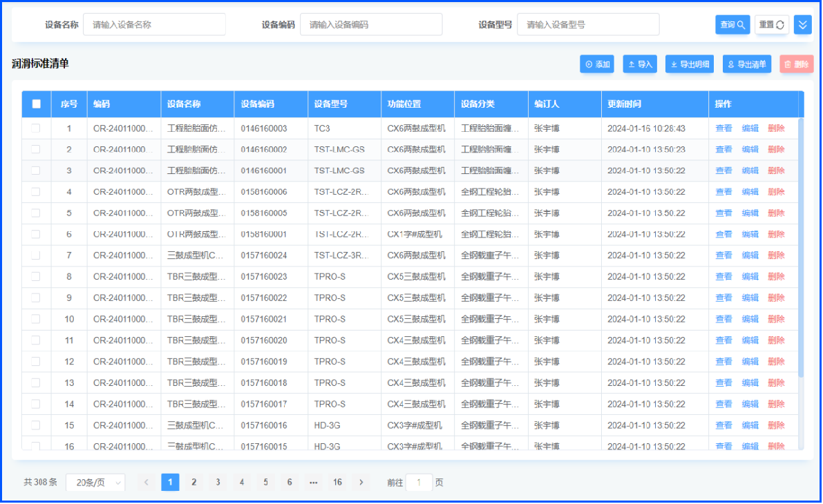Open the 20条/页 page size dropdown
823x504 pixels.
(95, 483)
